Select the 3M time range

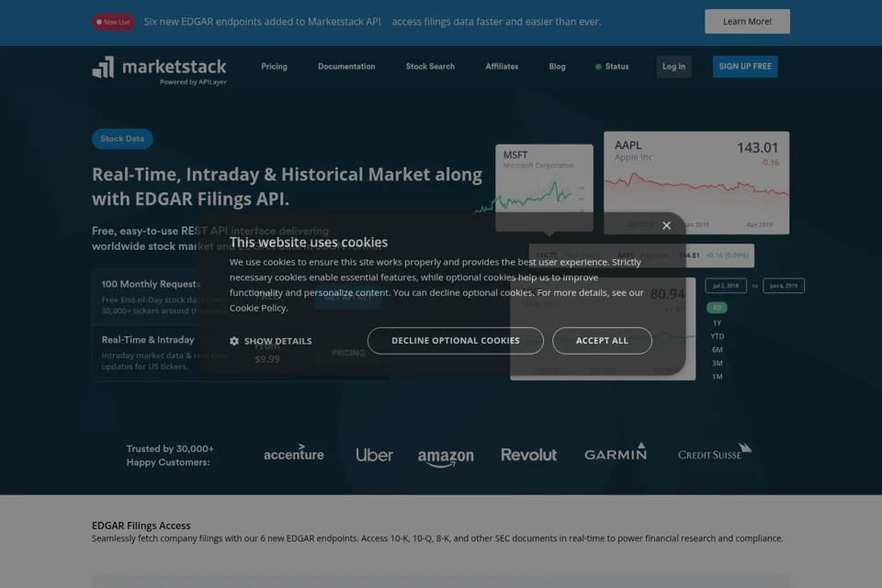717,364
